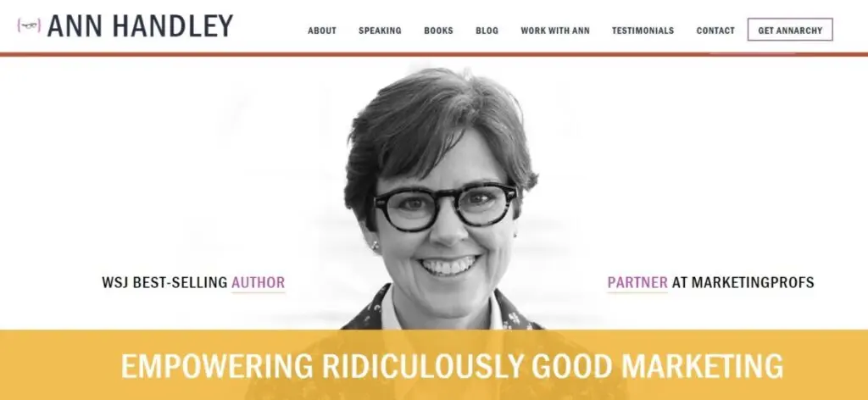This screenshot has height=400, width=868.
Task: Follow the purple Author link
Action: pos(258,283)
